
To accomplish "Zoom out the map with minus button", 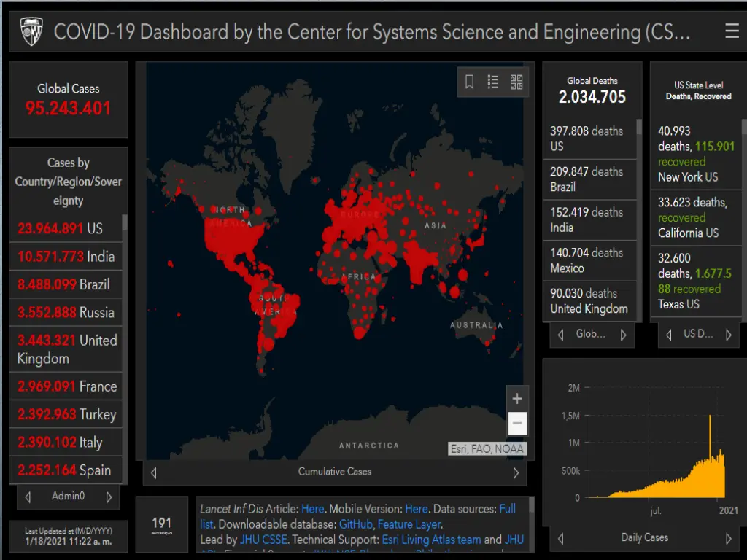I will (x=517, y=423).
